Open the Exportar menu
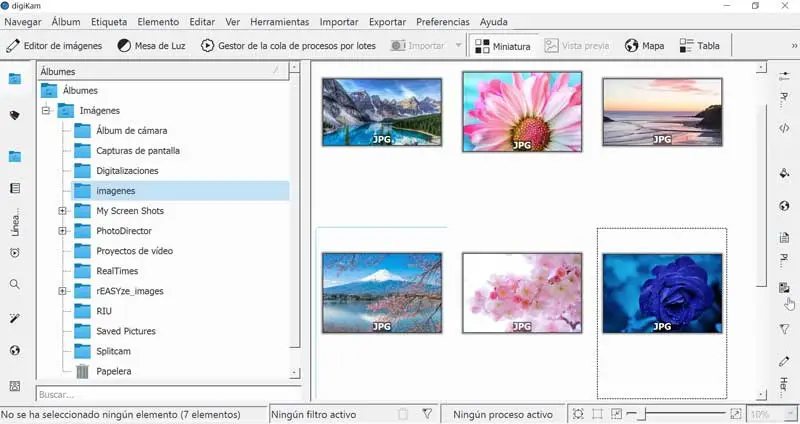This screenshot has height=424, width=800. pyautogui.click(x=387, y=22)
